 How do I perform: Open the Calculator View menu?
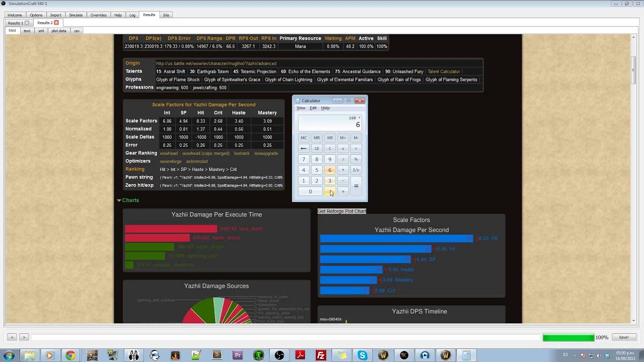(301, 108)
